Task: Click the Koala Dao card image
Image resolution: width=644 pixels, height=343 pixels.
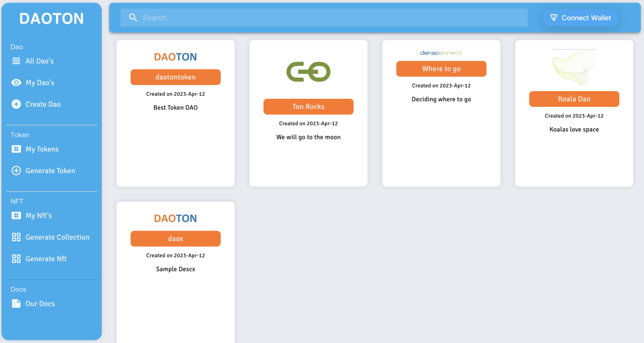Action: (574, 68)
